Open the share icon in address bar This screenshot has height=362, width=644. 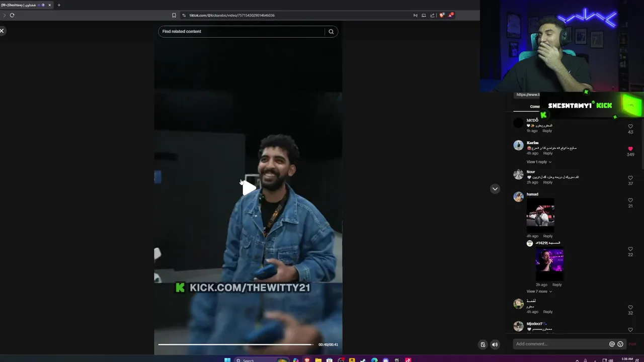[432, 15]
